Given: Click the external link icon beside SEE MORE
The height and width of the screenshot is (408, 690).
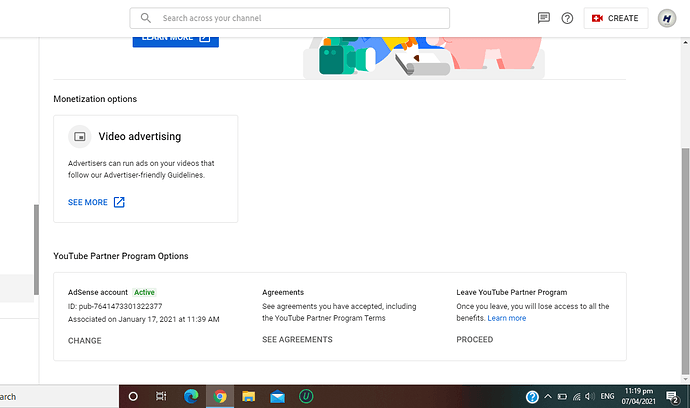Looking at the screenshot, I should coord(119,202).
